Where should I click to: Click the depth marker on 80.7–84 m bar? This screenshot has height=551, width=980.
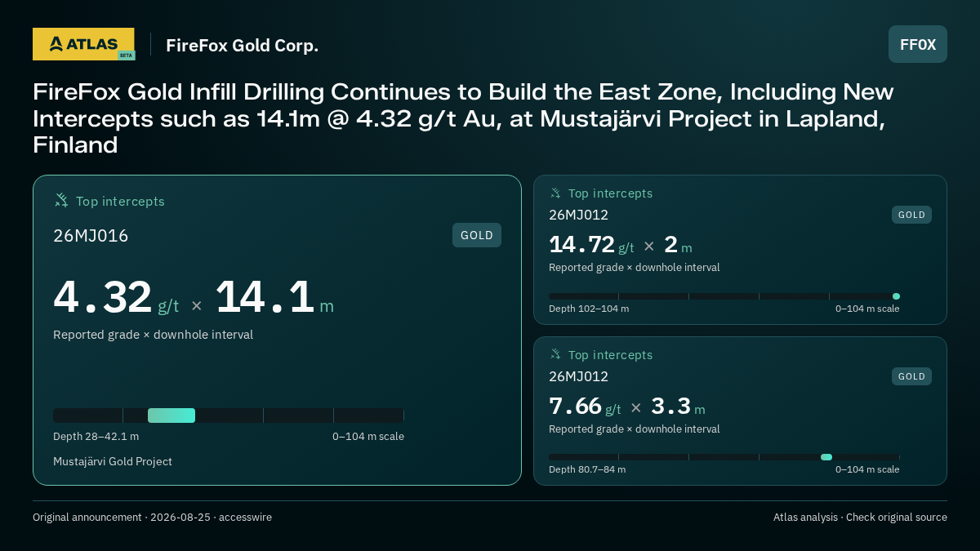point(826,457)
